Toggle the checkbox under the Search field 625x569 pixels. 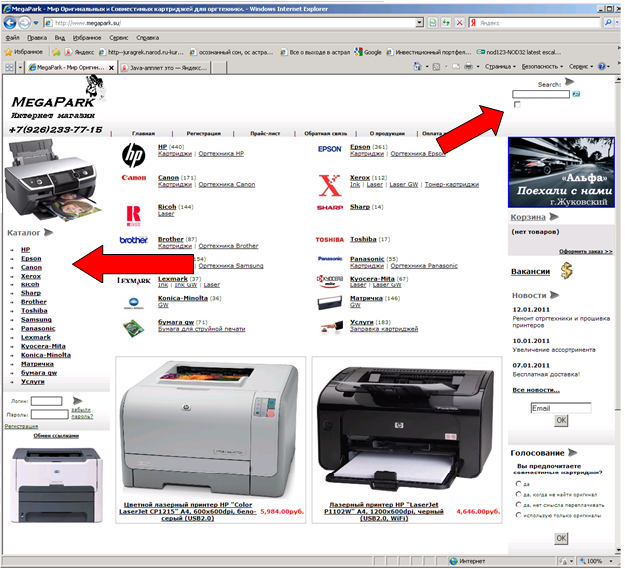point(517,104)
